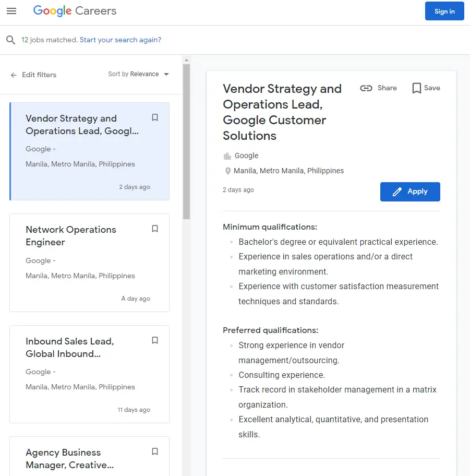Bookmark the Vendor Strategy and Operations Lead card
This screenshot has height=476, width=470.
pyautogui.click(x=155, y=117)
